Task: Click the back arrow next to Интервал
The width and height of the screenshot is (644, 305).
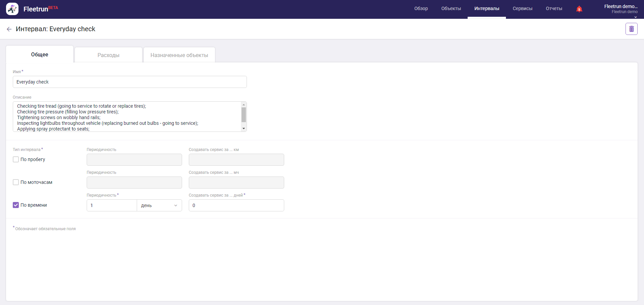Action: pos(9,29)
